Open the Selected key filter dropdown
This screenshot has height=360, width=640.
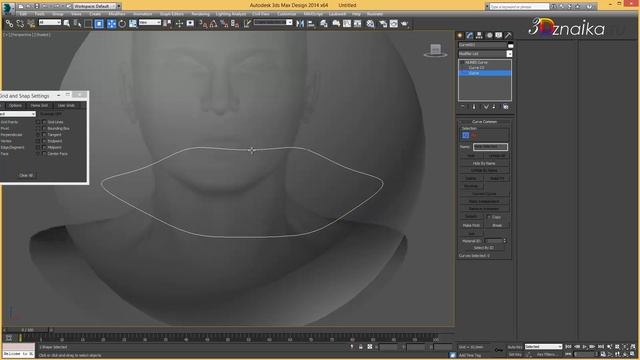543,347
